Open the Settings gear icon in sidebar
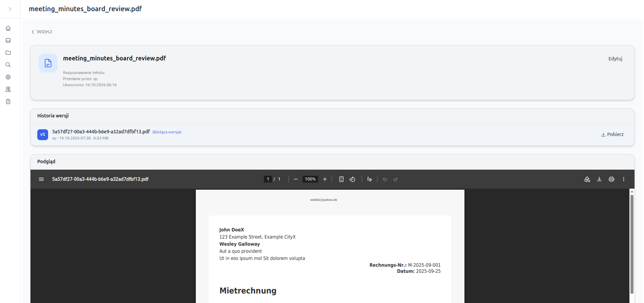 [8, 77]
